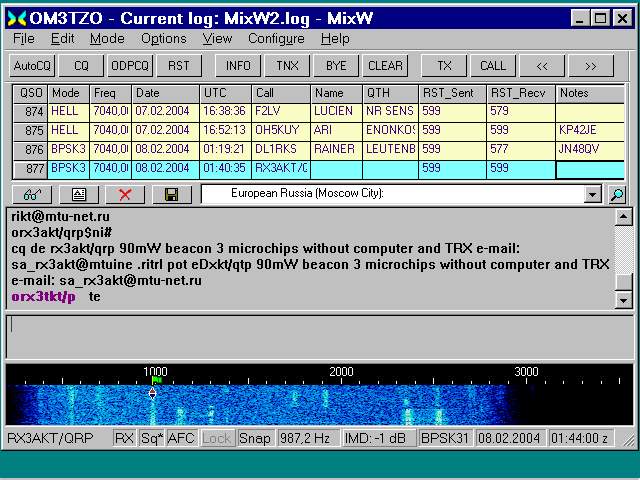
Task: Open the Mode menu
Action: [107, 39]
